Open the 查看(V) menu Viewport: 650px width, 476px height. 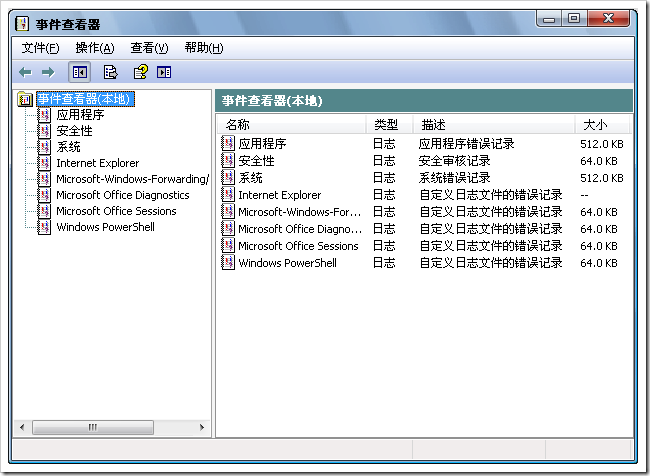tap(149, 48)
